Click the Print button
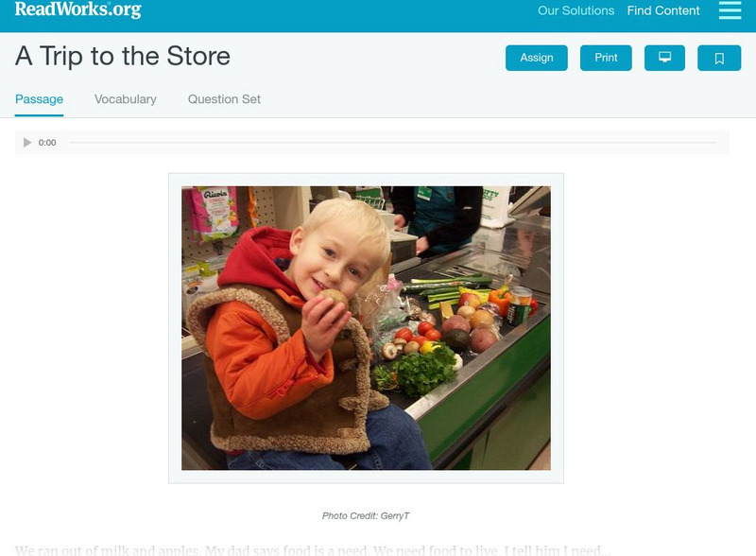 [606, 58]
